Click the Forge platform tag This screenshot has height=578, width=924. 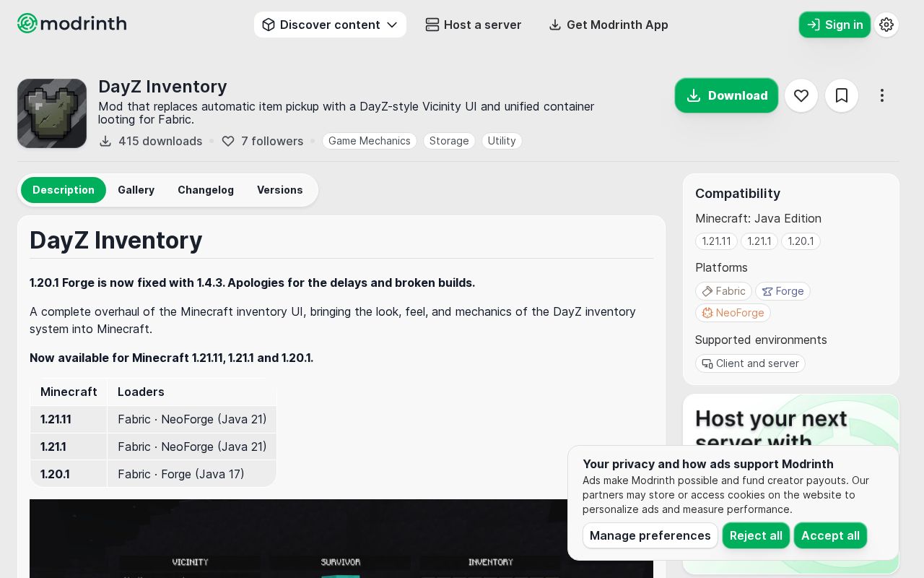pyautogui.click(x=783, y=291)
